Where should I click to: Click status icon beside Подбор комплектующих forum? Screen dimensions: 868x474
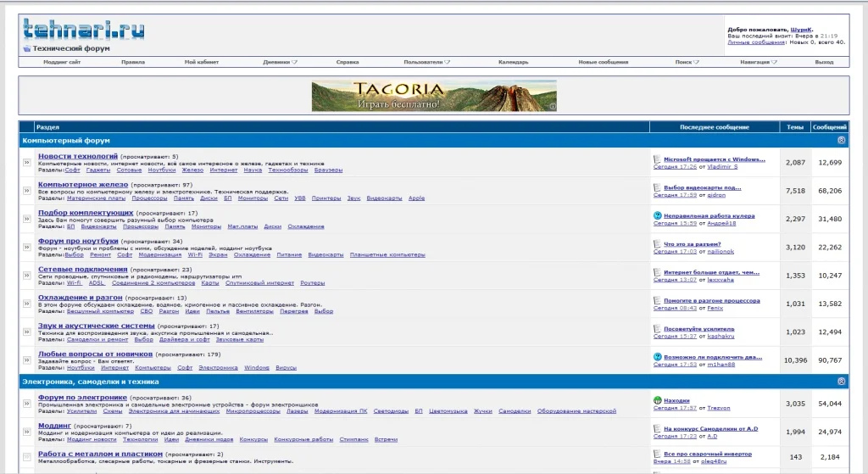click(26, 219)
